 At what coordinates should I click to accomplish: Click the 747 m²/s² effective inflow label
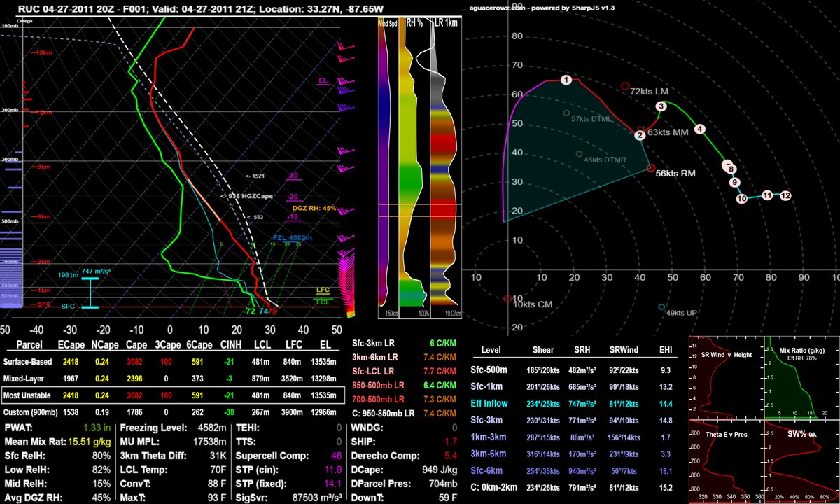click(x=97, y=270)
